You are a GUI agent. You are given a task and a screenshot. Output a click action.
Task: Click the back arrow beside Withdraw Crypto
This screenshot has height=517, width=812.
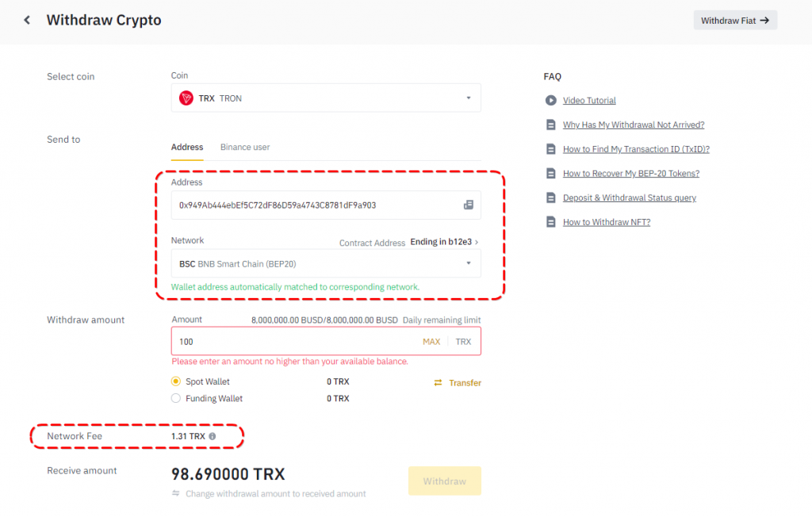pos(27,21)
